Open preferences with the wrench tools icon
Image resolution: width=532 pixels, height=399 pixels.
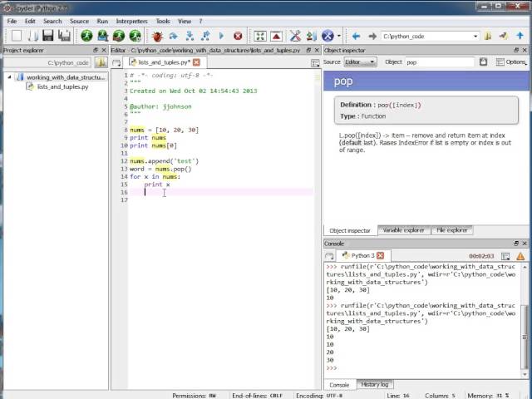tap(295, 36)
